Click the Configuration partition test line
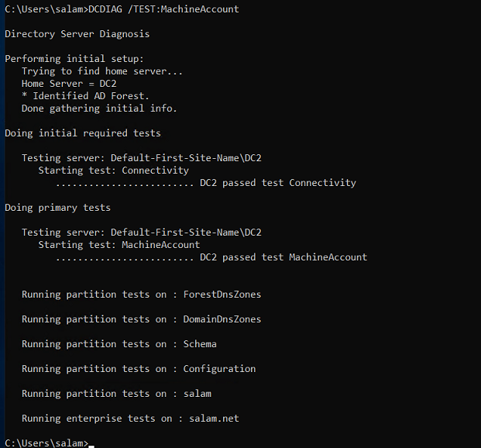This screenshot has width=481, height=448. click(139, 369)
